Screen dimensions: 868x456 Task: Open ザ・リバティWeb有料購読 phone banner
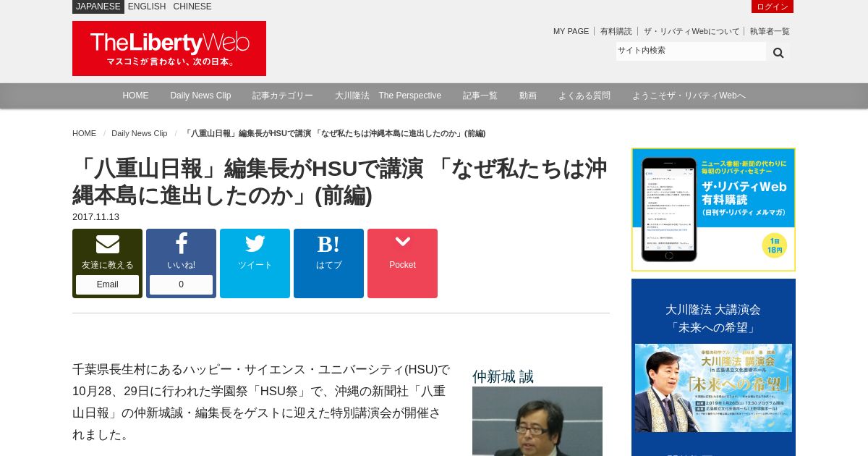pos(713,210)
